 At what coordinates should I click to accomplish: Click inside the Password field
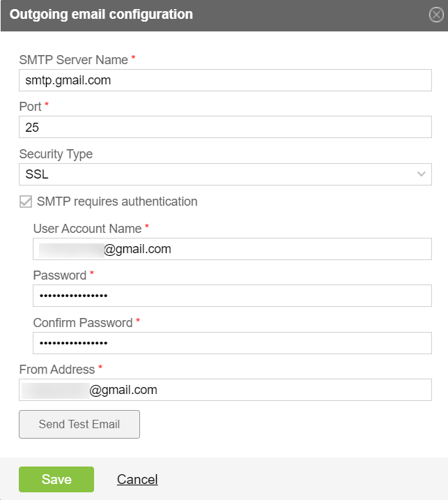[x=232, y=296]
